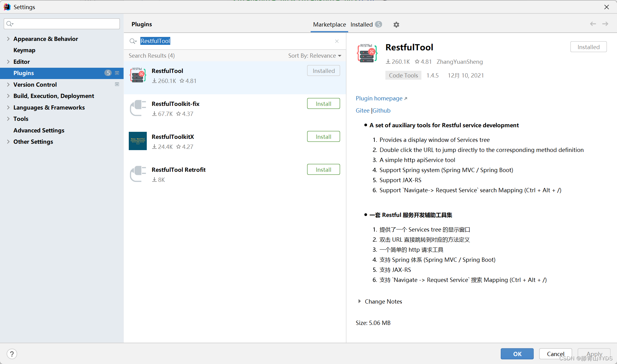Screen dimensions: 617x364
Task: Navigate back using the left arrow icon
Action: click(593, 24)
